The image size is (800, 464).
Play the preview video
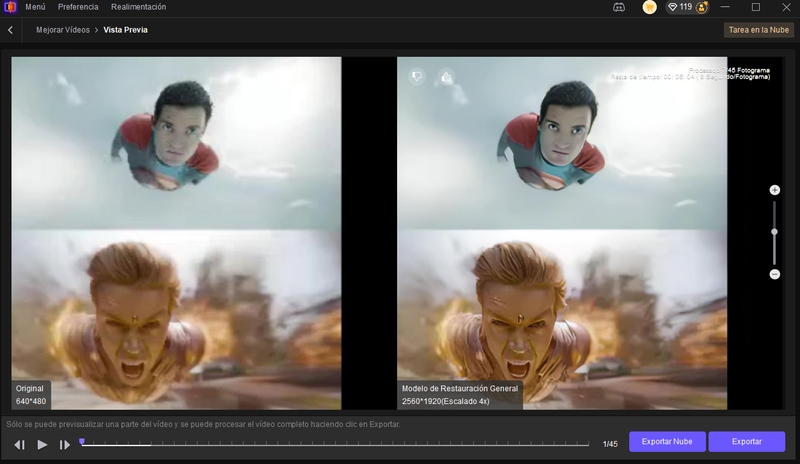[42, 445]
